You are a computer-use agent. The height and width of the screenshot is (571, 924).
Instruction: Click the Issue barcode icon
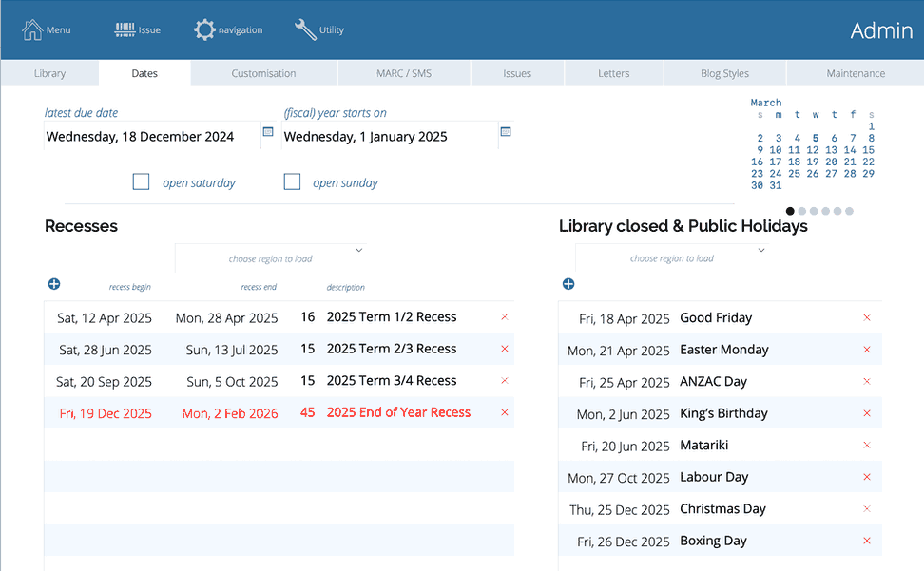125,29
